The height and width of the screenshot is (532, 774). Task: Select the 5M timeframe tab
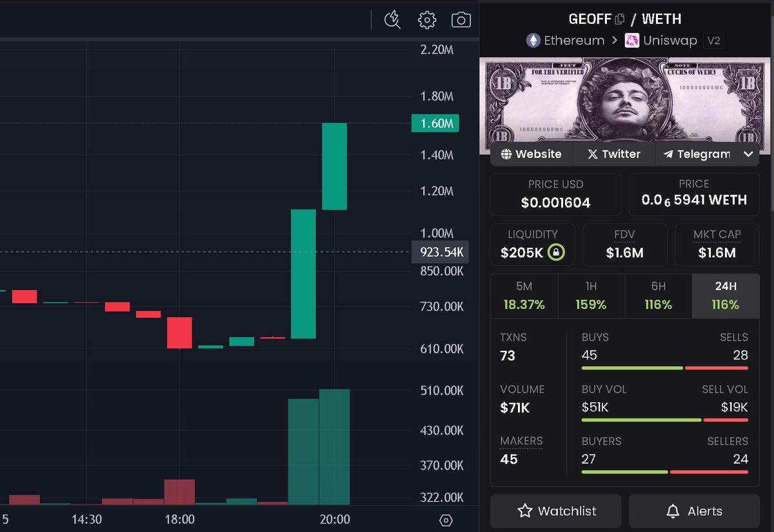tap(524, 296)
